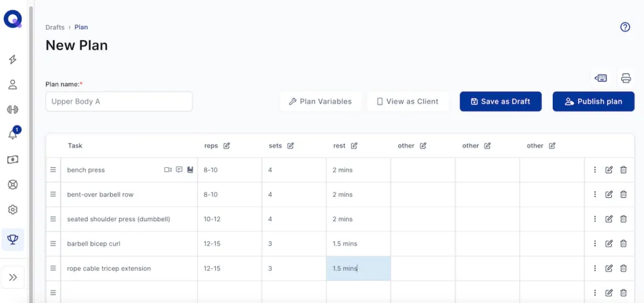This screenshot has height=303, width=644.
Task: Click the keyboard shortcuts icon
Action: 601,78
